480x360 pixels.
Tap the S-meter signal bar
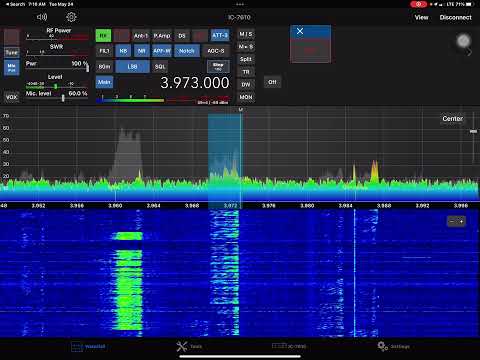click(x=163, y=99)
